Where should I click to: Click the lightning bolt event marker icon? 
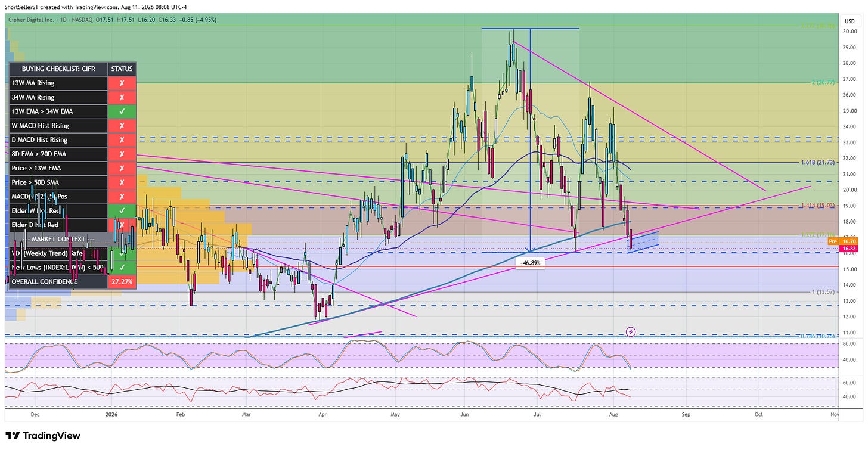pyautogui.click(x=631, y=331)
